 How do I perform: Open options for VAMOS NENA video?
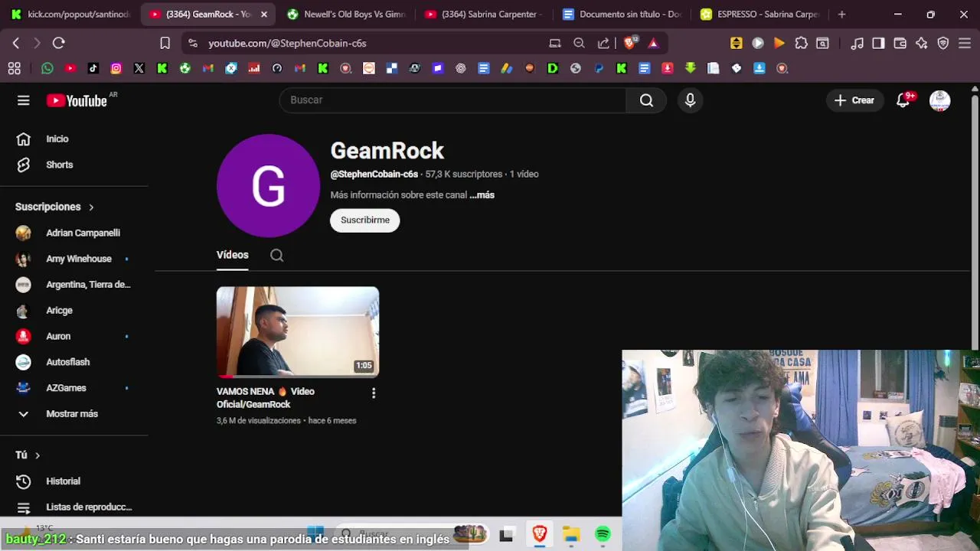pyautogui.click(x=373, y=393)
